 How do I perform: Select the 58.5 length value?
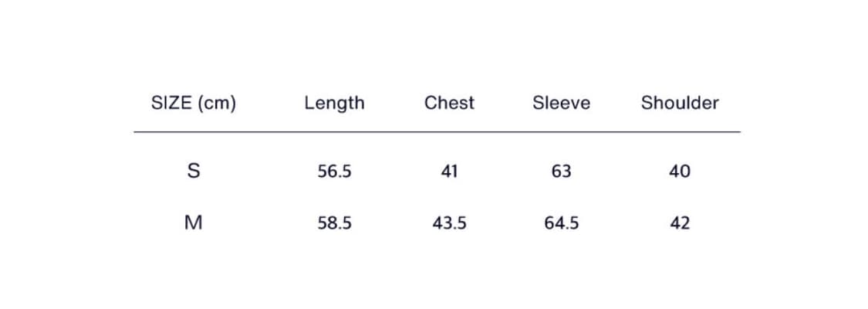point(334,224)
